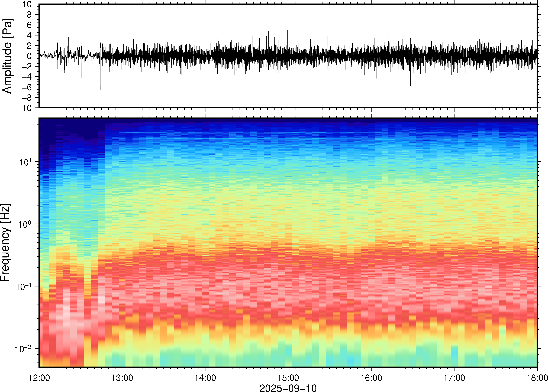
Task: Click the '15:00' time tick label
Action: 288,378
